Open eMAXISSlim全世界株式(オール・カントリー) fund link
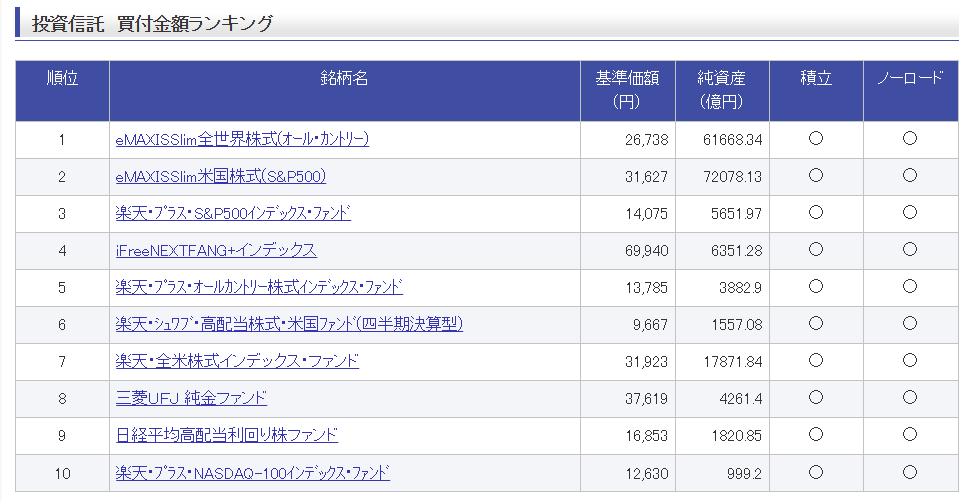The width and height of the screenshot is (965, 501). 242,140
